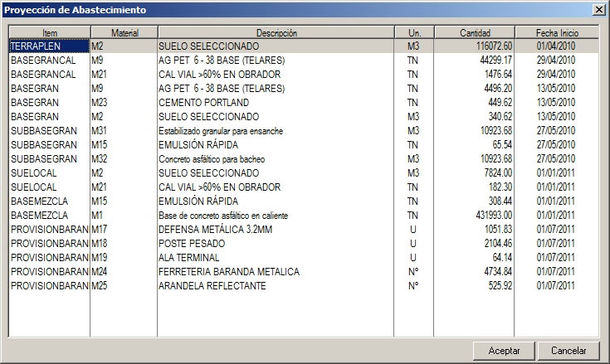Click the Material column header
Viewport: 610px width, 364px height.
(x=124, y=32)
